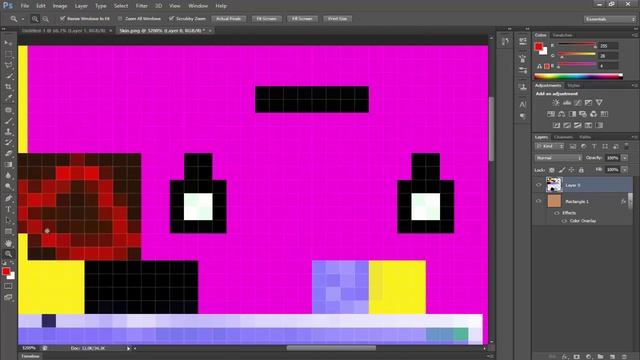Screen dimensions: 640x360
Task: Select the Rectangular Marquee tool
Action: click(x=8, y=54)
